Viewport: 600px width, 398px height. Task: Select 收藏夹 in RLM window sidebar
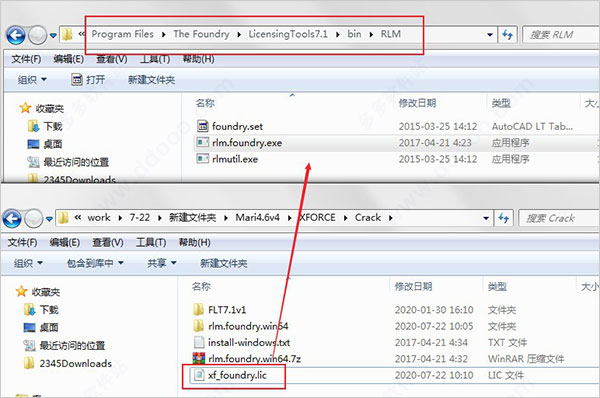click(x=49, y=109)
